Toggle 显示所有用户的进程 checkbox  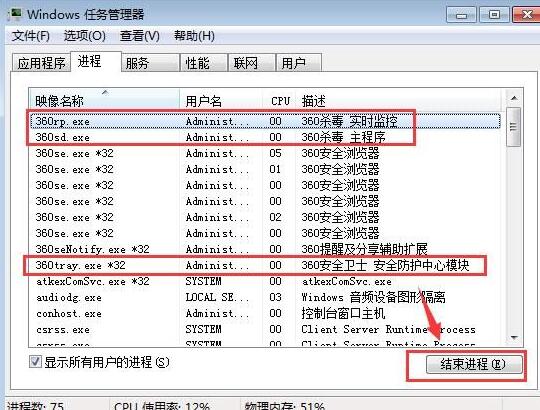35,362
